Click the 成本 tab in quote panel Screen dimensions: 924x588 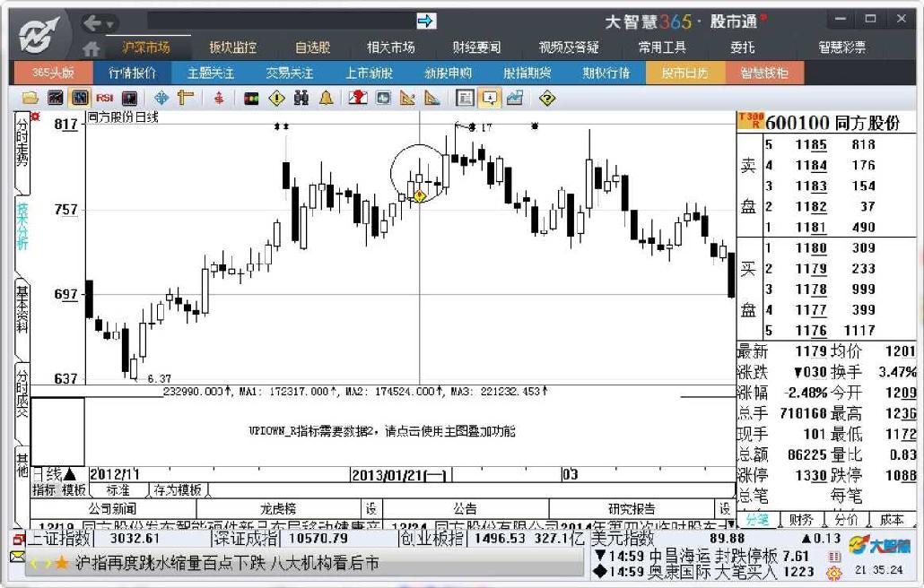coord(892,520)
